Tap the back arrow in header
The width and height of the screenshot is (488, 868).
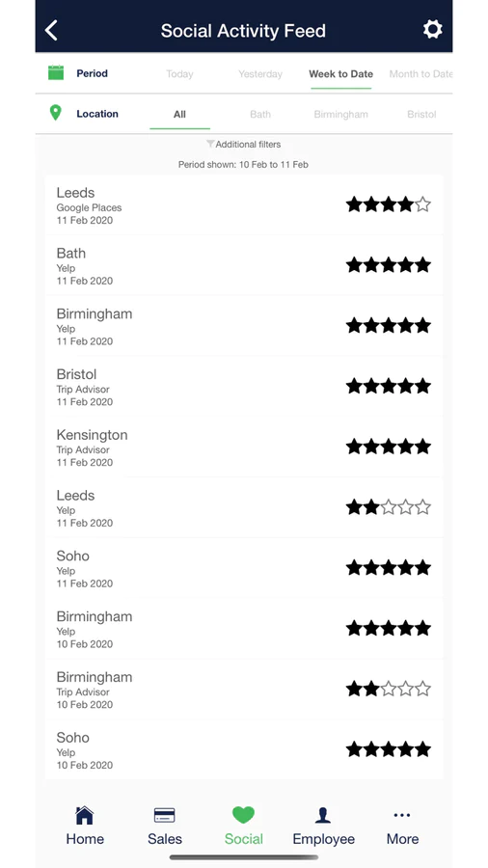coord(51,30)
